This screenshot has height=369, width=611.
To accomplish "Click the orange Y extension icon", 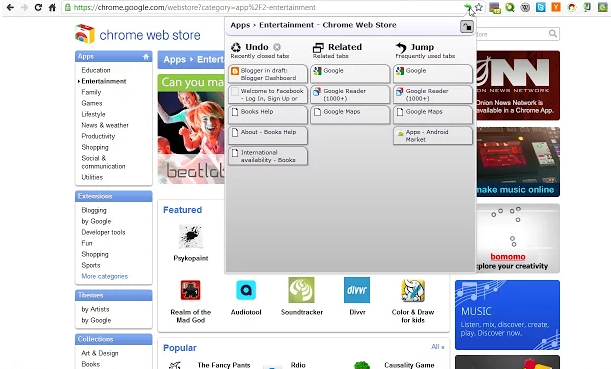I will [556, 7].
